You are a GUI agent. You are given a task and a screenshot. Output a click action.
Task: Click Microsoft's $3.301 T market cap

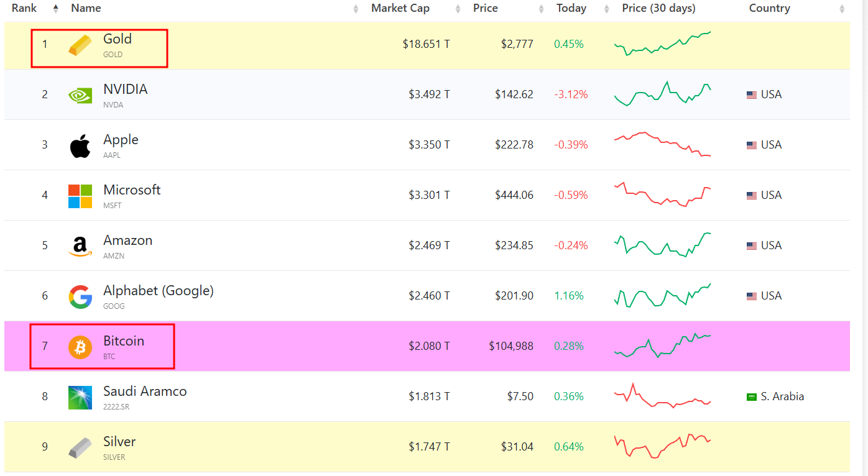pyautogui.click(x=429, y=195)
